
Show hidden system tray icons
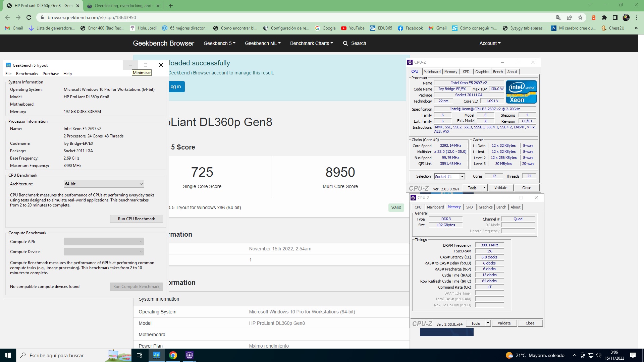[575, 355]
